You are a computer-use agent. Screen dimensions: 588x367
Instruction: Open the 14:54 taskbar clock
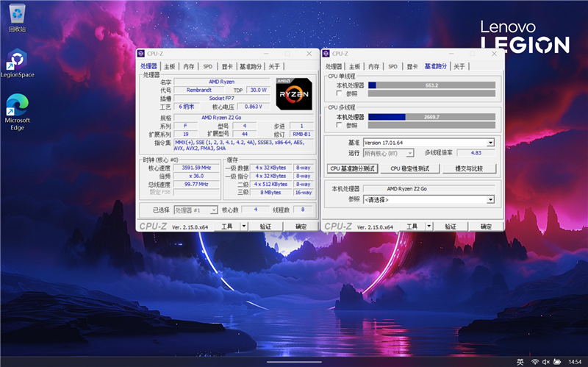click(575, 362)
